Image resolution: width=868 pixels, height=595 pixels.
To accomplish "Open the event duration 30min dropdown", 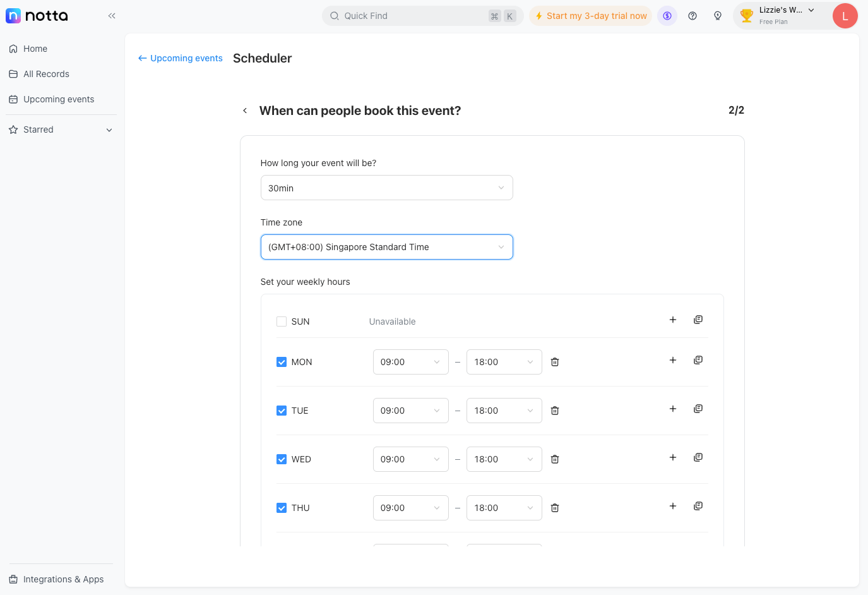I will (386, 188).
